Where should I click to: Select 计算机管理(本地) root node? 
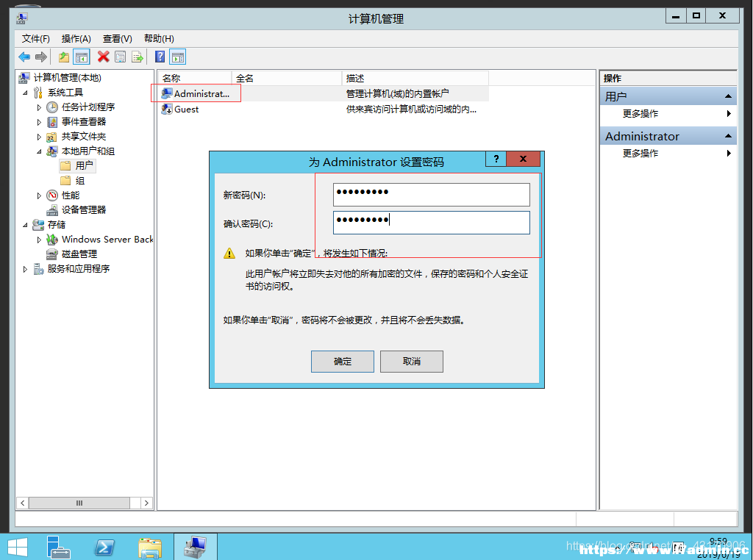[60, 78]
